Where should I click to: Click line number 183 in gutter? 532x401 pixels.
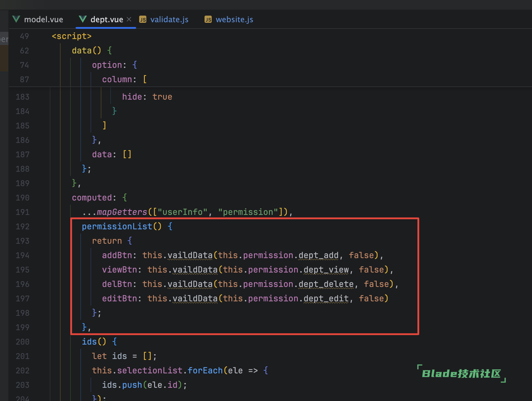pos(22,97)
